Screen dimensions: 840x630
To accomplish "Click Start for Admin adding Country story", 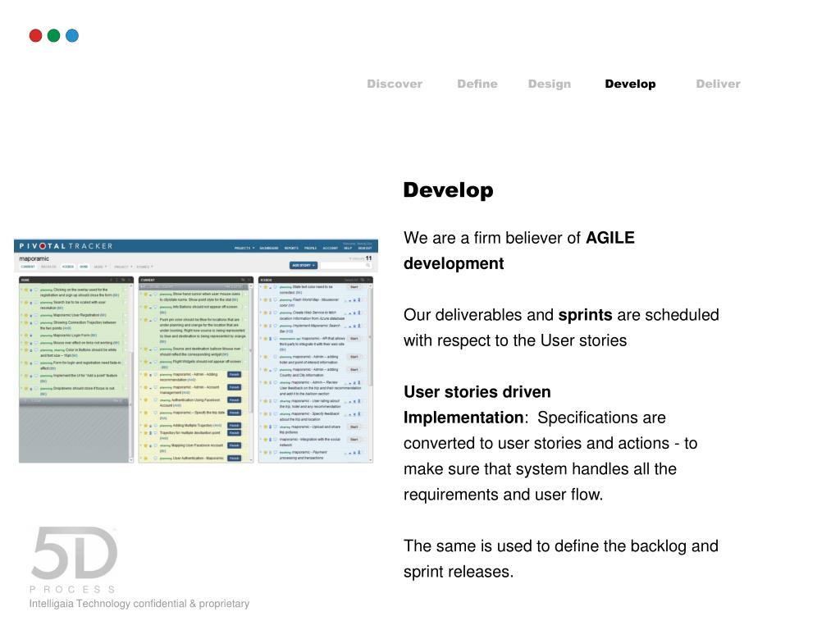I will tap(354, 370).
